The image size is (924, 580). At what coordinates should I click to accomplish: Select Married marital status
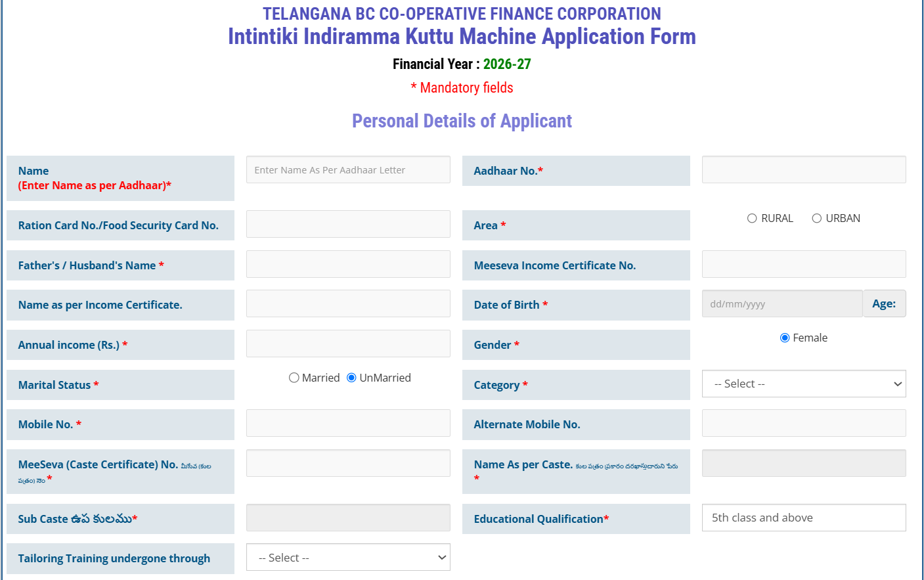pyautogui.click(x=294, y=378)
